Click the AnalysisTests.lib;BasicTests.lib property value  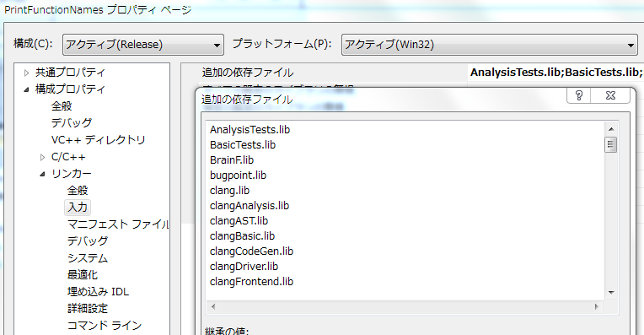pos(556,73)
